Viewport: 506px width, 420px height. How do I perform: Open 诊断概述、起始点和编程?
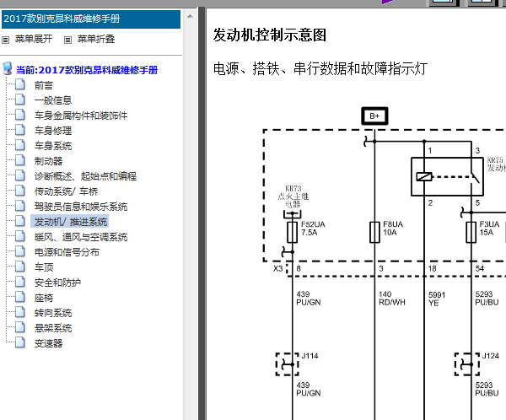(x=85, y=176)
